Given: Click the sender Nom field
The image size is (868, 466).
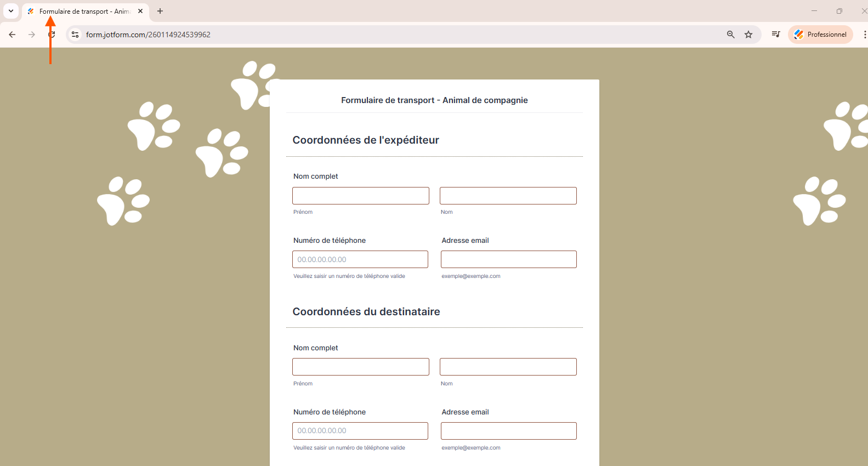Looking at the screenshot, I should tap(508, 196).
